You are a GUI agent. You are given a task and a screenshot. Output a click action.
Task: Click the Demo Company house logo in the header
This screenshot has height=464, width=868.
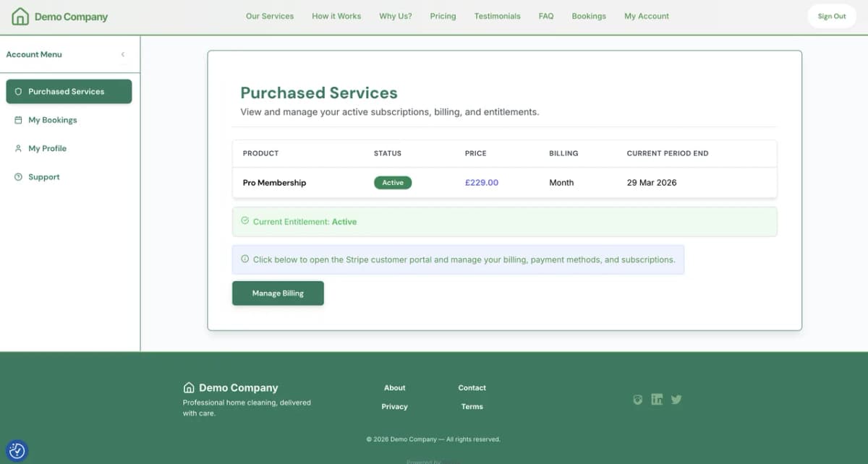[19, 15]
